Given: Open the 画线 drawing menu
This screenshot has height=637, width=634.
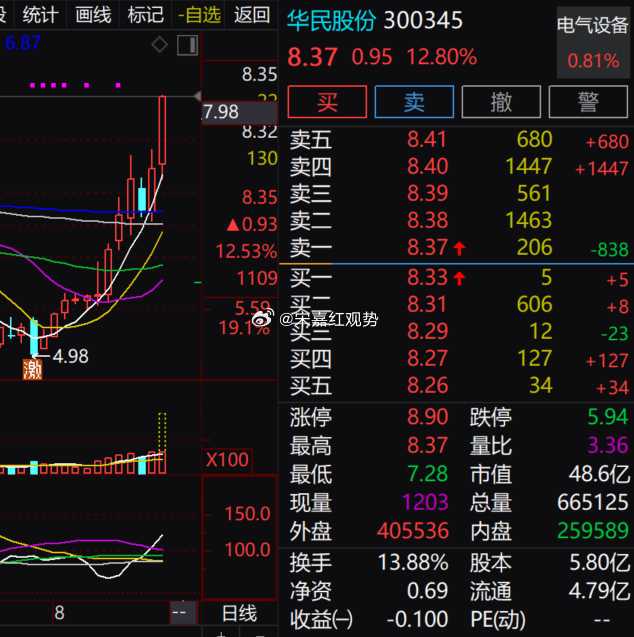Looking at the screenshot, I should point(93,15).
